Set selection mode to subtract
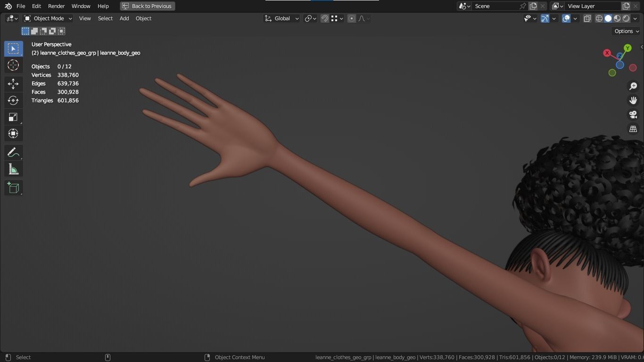The image size is (644, 362). point(43,31)
